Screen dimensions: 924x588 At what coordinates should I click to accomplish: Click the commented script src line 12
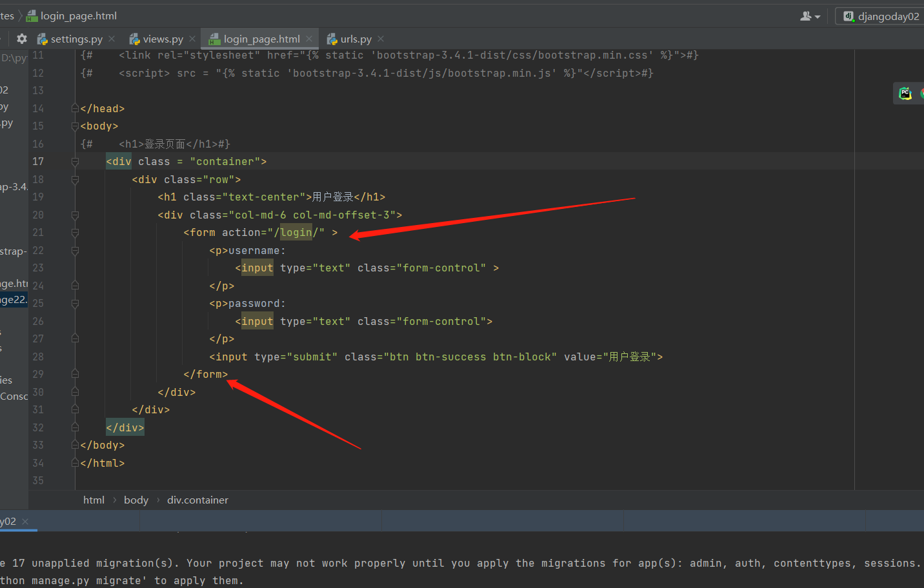(x=367, y=73)
